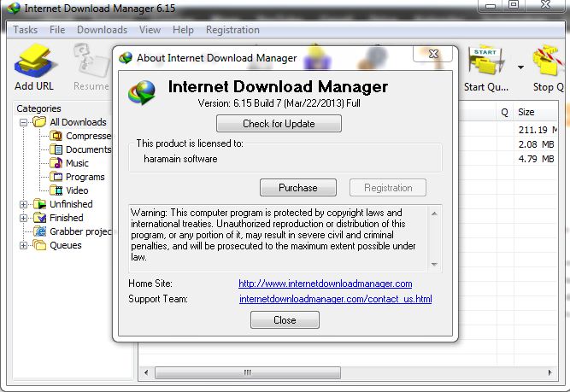The image size is (570, 392).
Task: Click the Finished folder icon
Action: point(39,218)
